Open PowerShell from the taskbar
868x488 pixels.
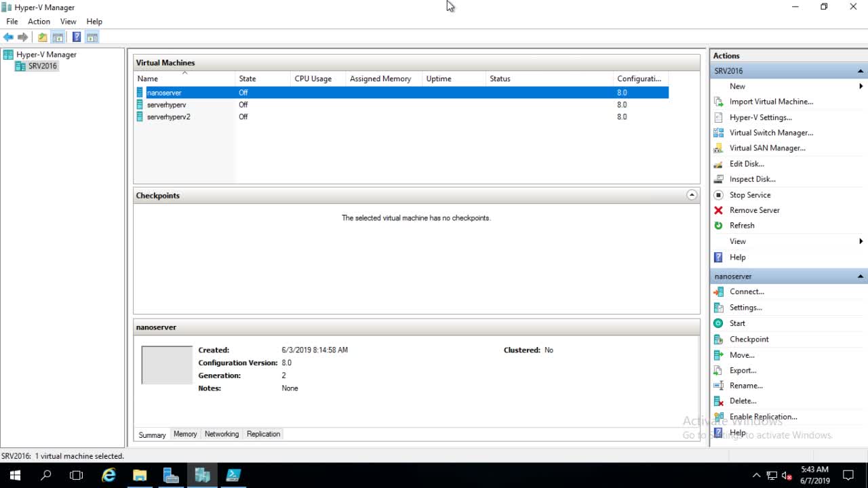tap(233, 475)
